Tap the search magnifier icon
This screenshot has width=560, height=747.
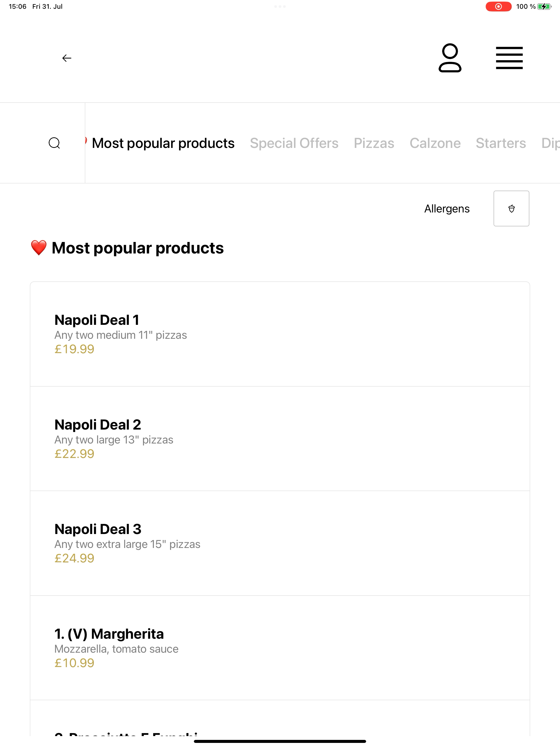coord(54,143)
